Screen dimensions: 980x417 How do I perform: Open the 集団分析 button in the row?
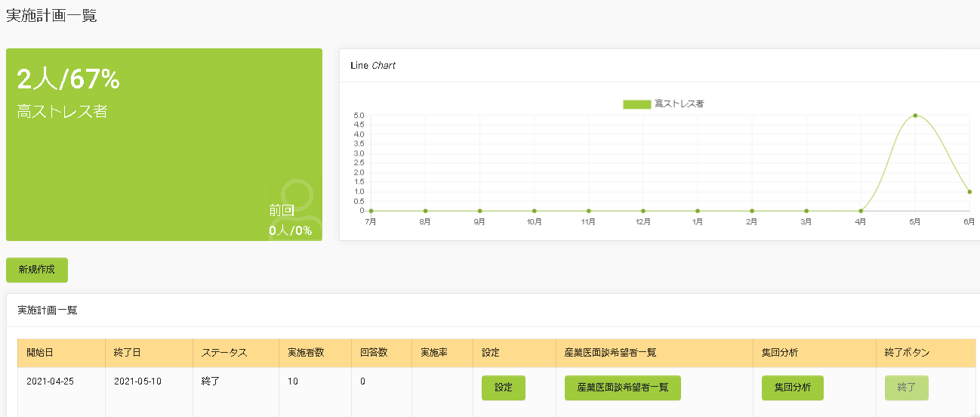coord(793,388)
